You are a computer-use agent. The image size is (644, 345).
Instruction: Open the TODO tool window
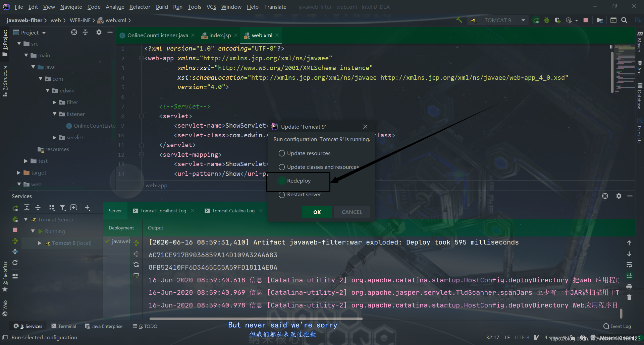145,326
